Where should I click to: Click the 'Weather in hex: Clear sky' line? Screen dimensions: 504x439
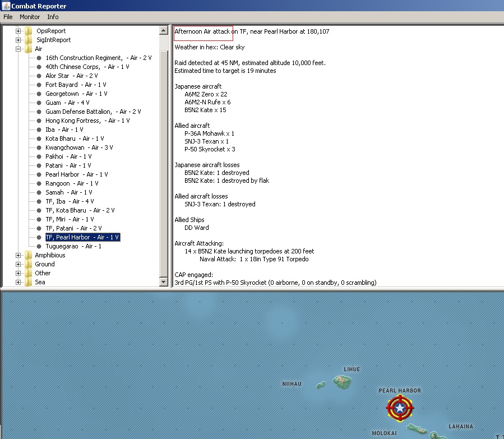coord(210,47)
